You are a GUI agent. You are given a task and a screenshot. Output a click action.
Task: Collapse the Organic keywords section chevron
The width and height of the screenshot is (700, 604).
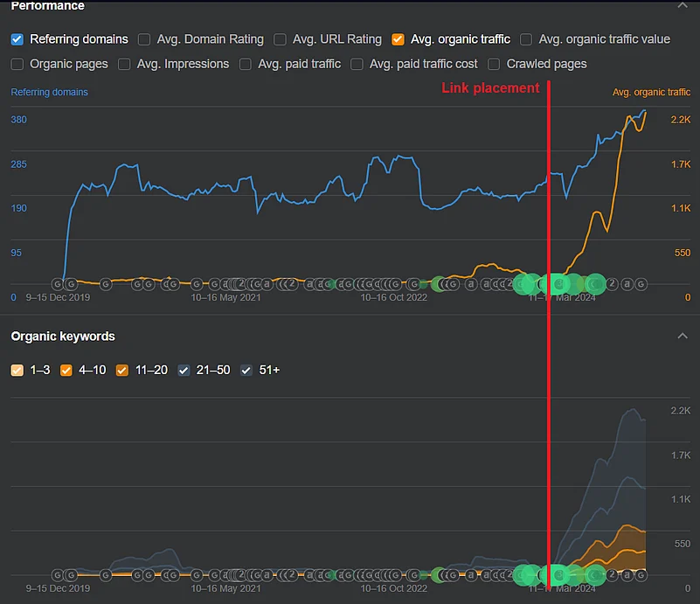(683, 337)
